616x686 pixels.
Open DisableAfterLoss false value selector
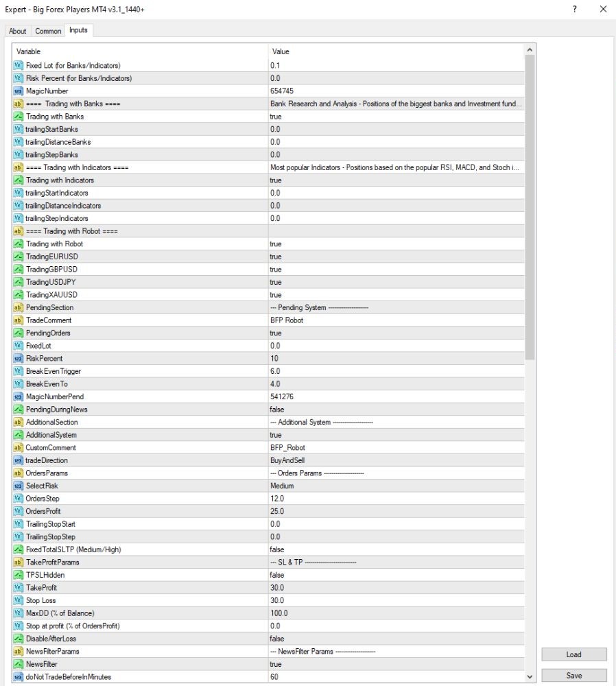click(x=396, y=639)
